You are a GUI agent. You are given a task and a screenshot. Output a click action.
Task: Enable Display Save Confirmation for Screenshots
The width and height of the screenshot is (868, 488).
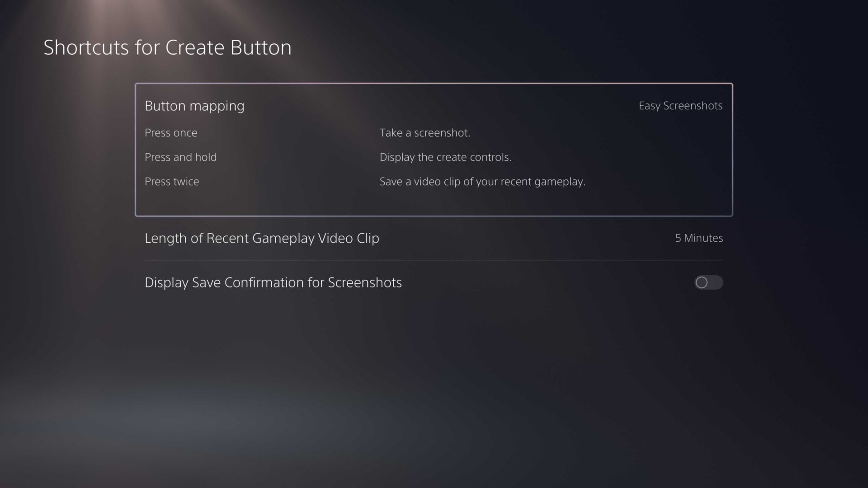pos(708,282)
